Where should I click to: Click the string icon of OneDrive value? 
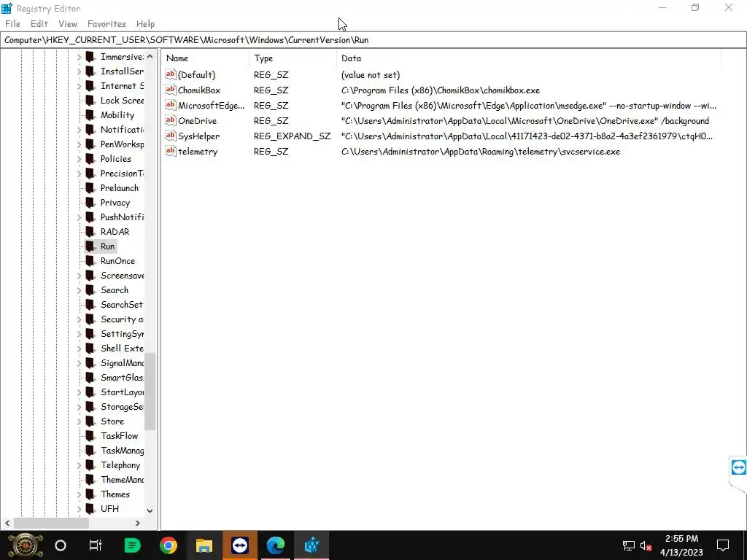click(x=170, y=120)
